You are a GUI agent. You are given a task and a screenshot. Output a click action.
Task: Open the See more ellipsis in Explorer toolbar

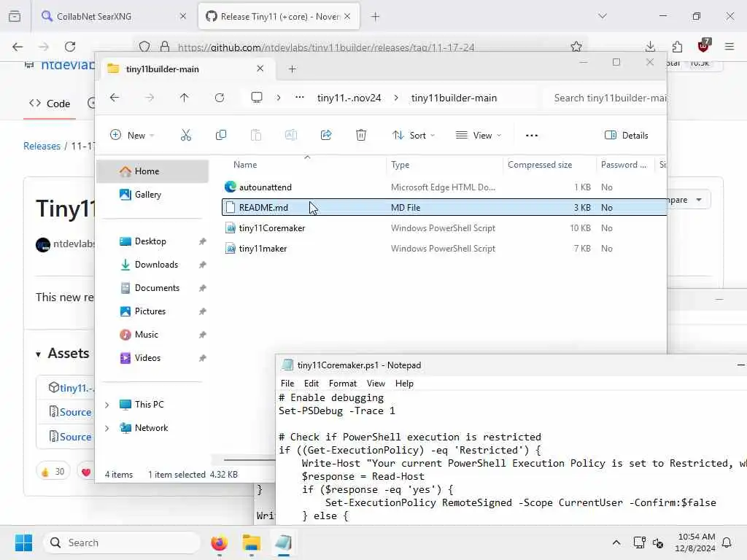(532, 135)
